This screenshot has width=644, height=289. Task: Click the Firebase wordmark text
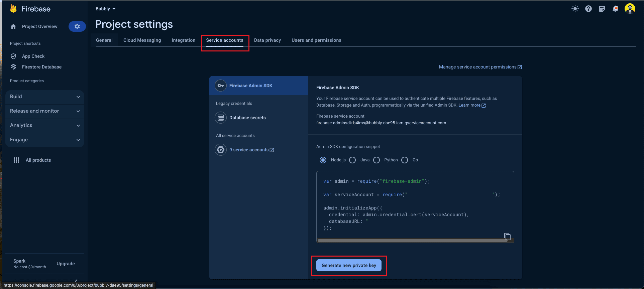(x=36, y=9)
